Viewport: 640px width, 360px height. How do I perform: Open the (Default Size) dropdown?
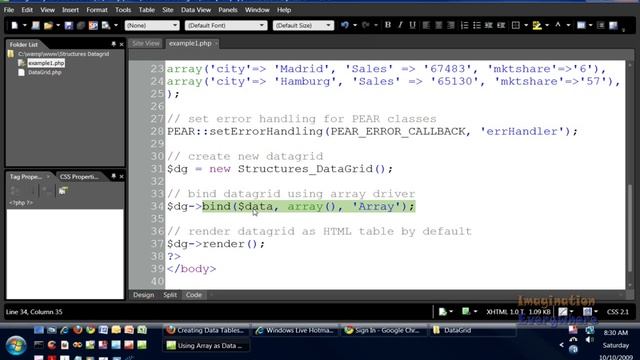(303, 25)
